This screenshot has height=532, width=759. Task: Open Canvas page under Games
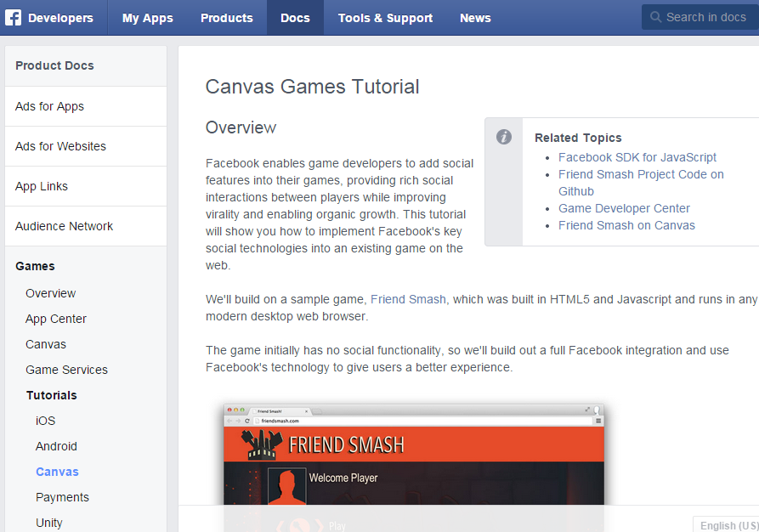46,344
